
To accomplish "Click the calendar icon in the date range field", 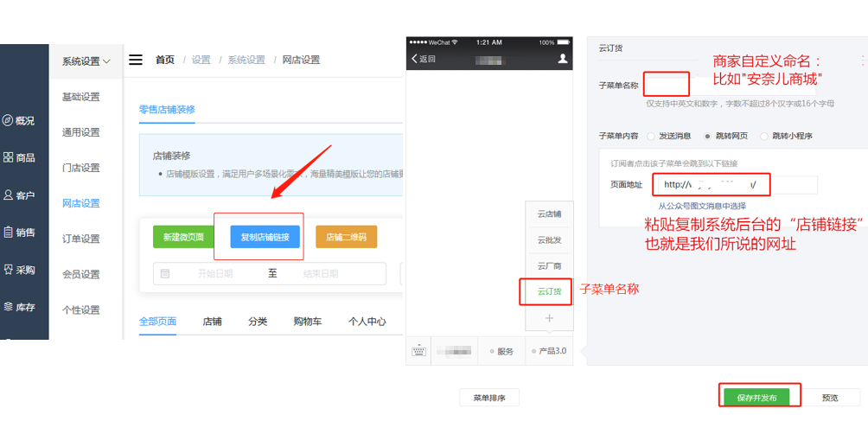I will [x=164, y=273].
